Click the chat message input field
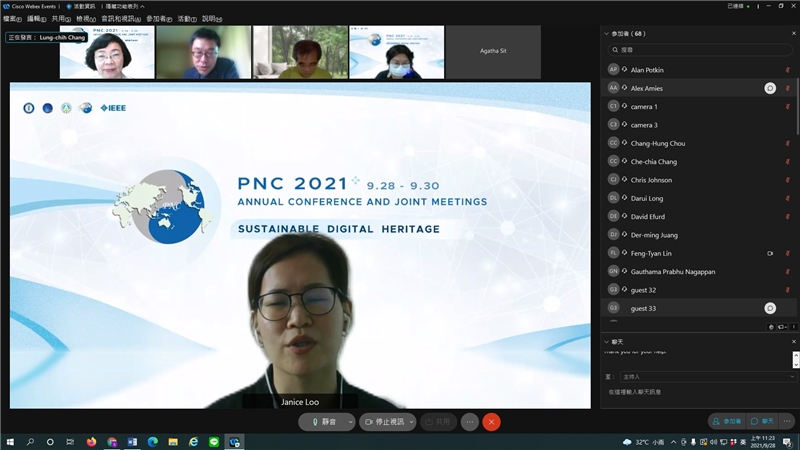The image size is (800, 450). point(699,392)
